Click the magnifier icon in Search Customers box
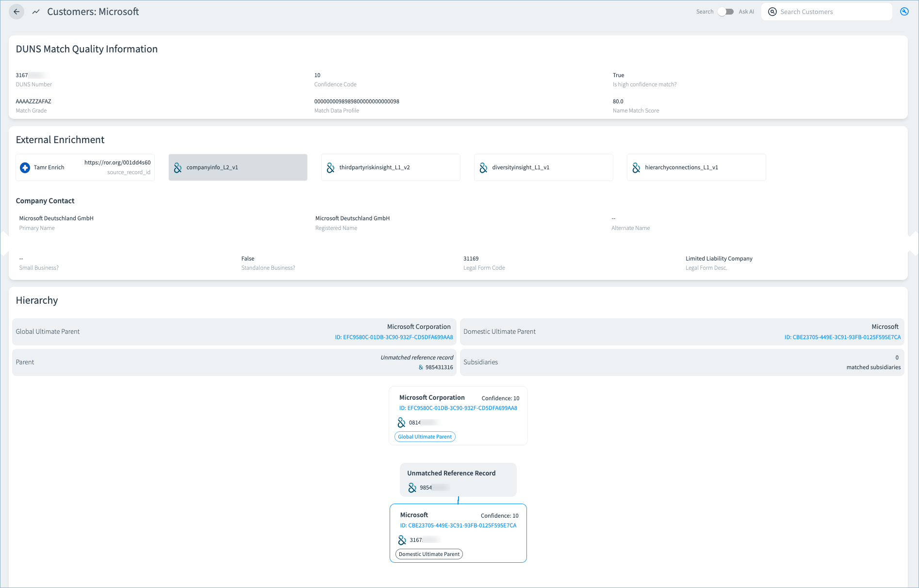919x588 pixels. [772, 12]
